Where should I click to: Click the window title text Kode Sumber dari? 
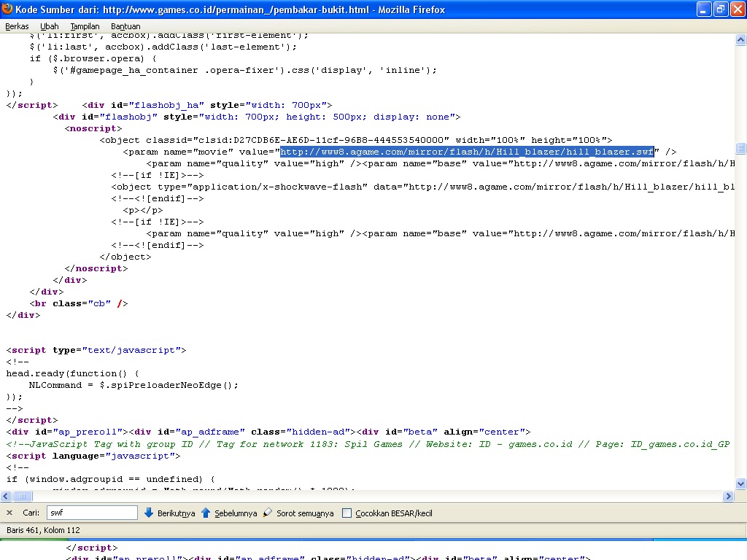tap(230, 9)
